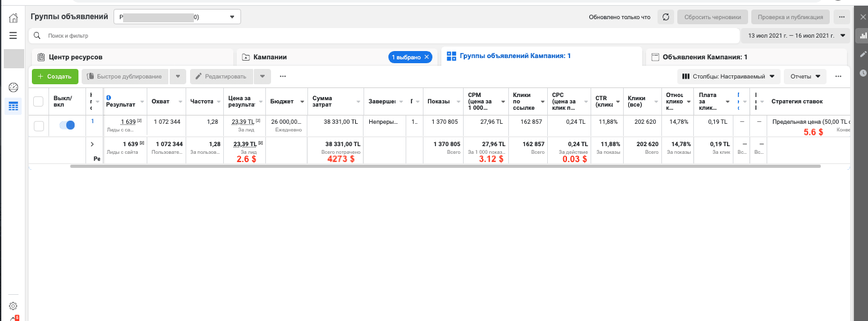Open the date range "13 июл 2021 — 16 июл 2021"

click(x=797, y=36)
